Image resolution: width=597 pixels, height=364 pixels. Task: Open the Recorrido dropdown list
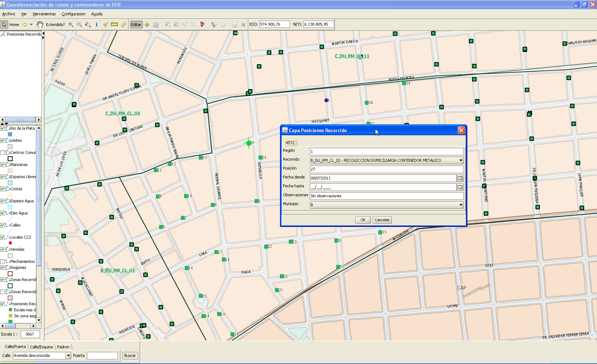(461, 160)
